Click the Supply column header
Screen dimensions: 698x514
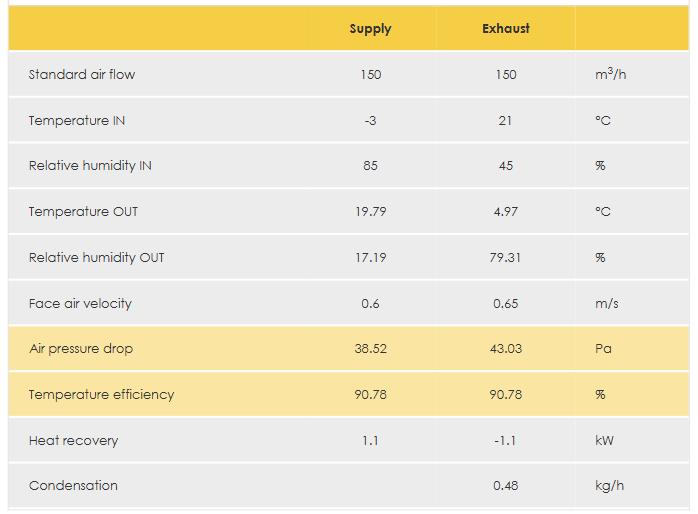[x=370, y=28]
